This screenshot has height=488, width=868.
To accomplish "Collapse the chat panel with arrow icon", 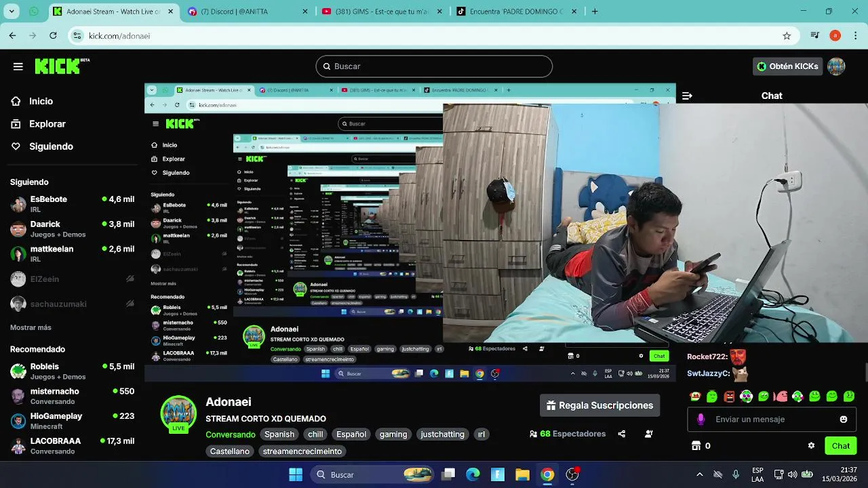I will 687,96.
